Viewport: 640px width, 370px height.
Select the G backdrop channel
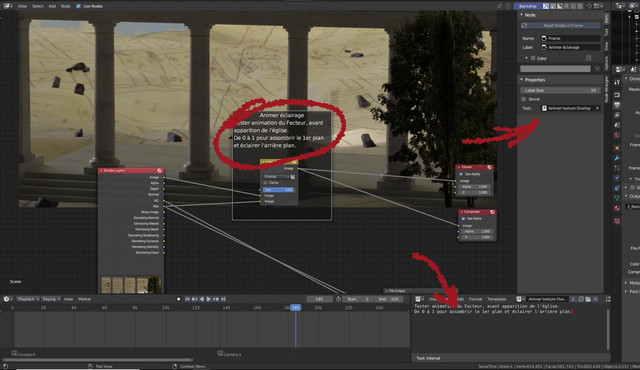tap(573, 6)
